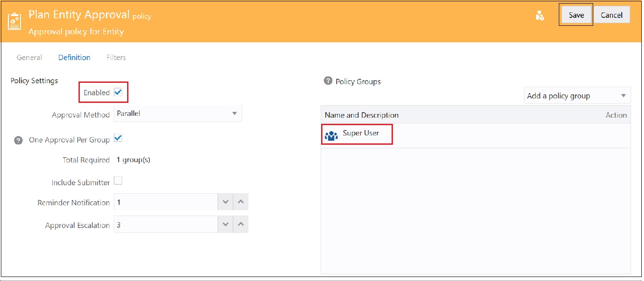Select the Definition tab

click(x=74, y=57)
